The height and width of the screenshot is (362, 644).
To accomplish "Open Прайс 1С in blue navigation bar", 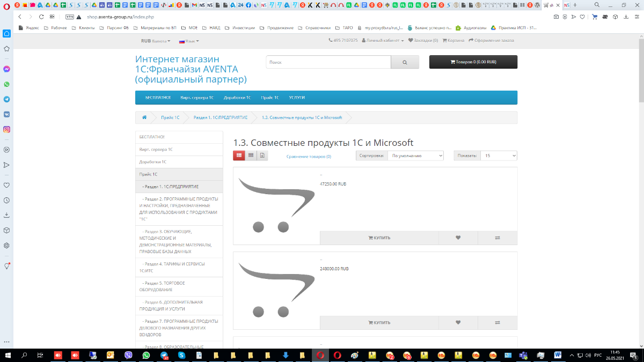I will pyautogui.click(x=270, y=98).
